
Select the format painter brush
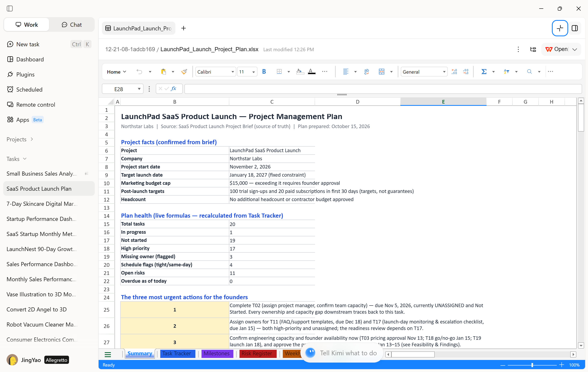(184, 72)
